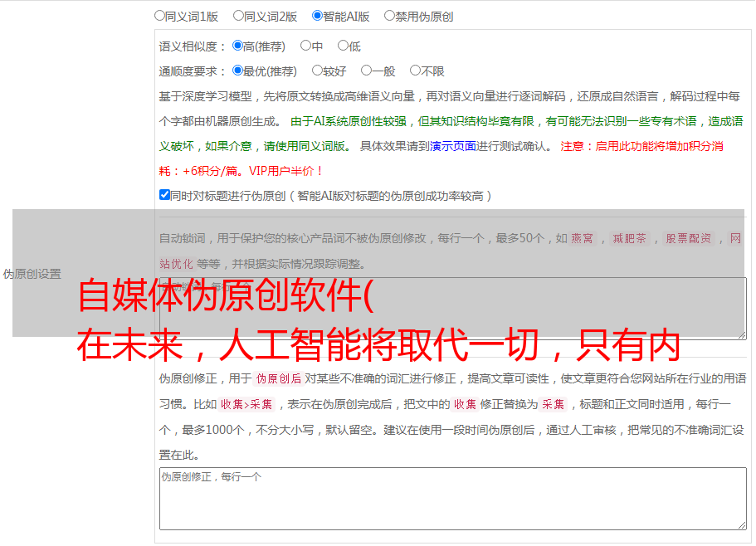Viewport: 756px width, 546px height.
Task: Click the 语义相似度 label
Action: coord(193,46)
